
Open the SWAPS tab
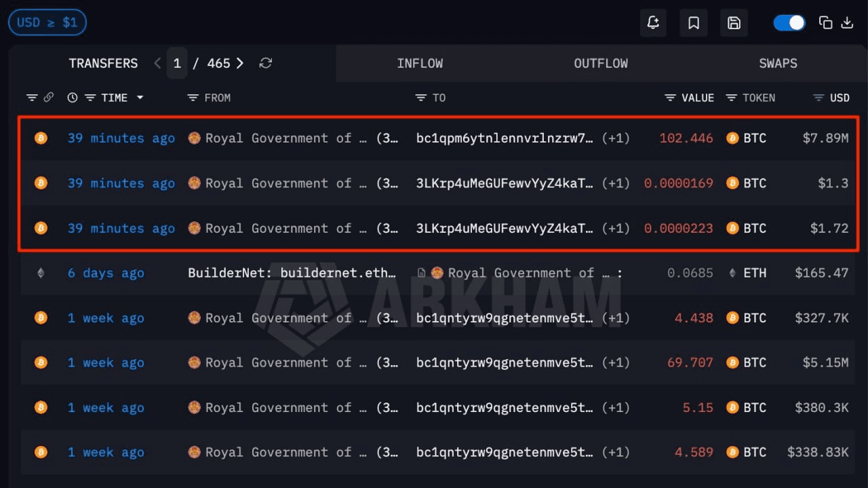coord(778,63)
